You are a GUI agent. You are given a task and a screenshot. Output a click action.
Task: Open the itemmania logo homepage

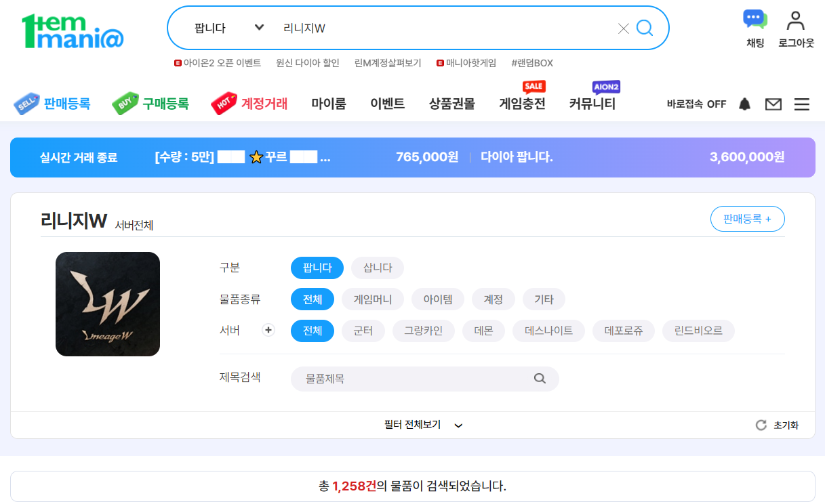[x=72, y=31]
